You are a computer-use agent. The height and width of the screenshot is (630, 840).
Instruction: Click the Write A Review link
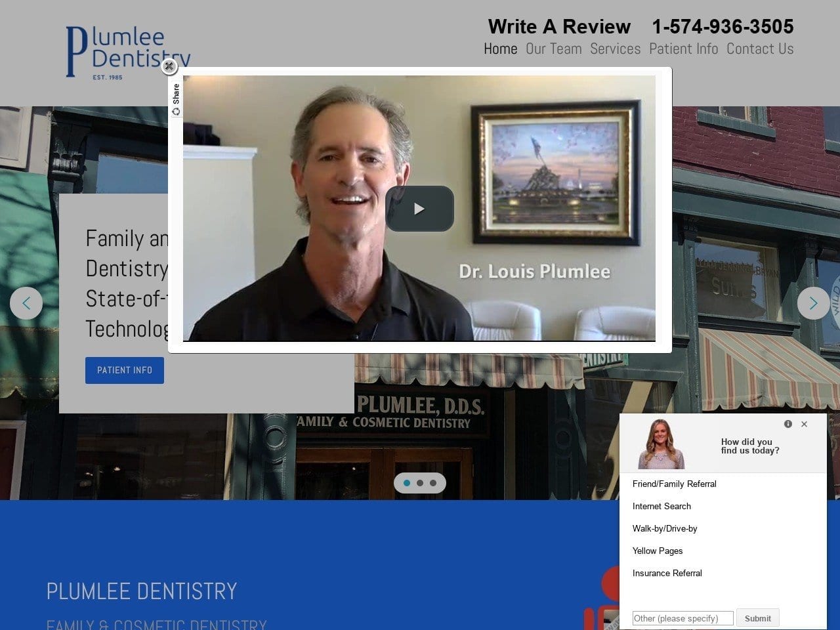click(559, 26)
